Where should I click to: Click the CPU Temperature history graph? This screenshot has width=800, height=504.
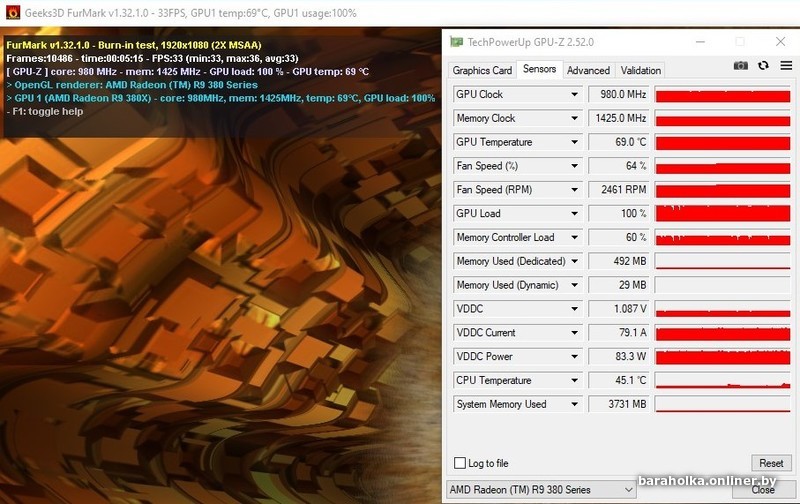[722, 380]
